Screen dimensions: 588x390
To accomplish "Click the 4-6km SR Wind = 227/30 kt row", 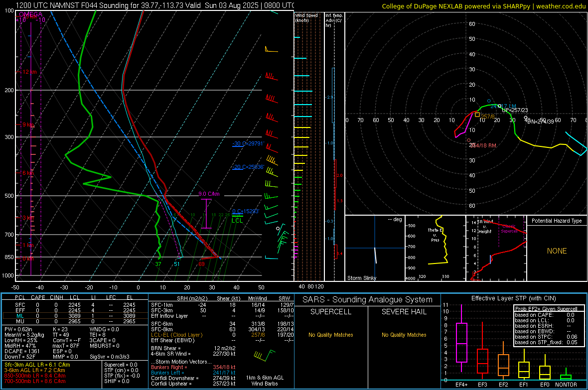I will (193, 354).
